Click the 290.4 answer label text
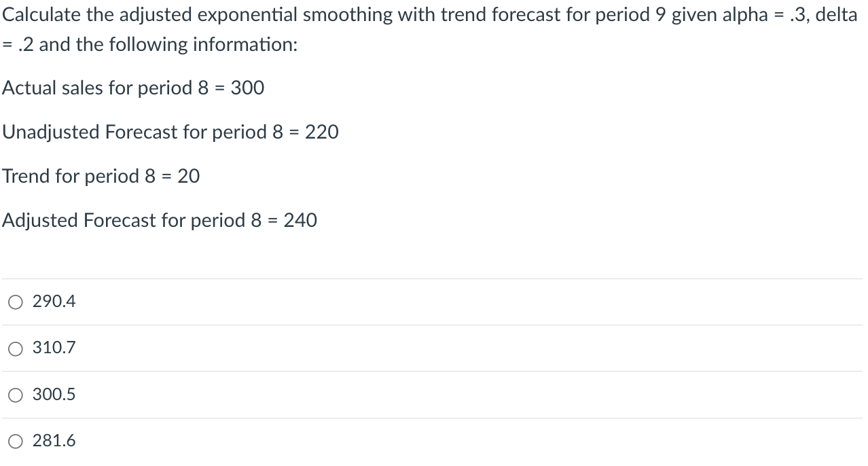The width and height of the screenshot is (868, 466). pyautogui.click(x=54, y=301)
